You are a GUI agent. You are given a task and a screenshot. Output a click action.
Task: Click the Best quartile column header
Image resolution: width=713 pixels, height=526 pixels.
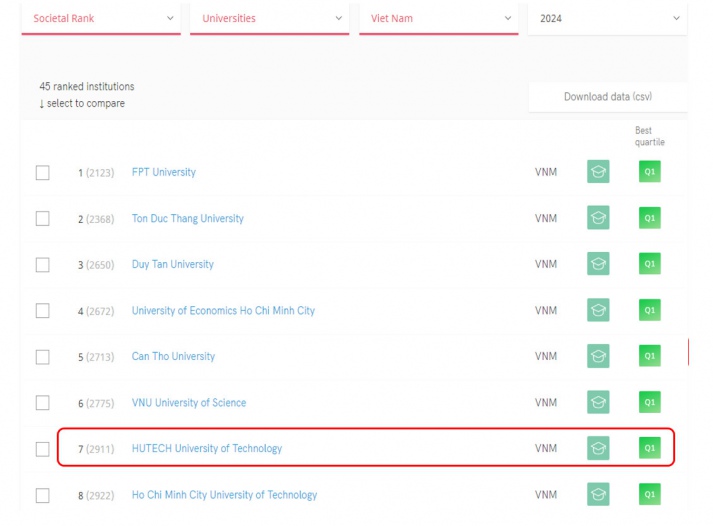(x=649, y=136)
